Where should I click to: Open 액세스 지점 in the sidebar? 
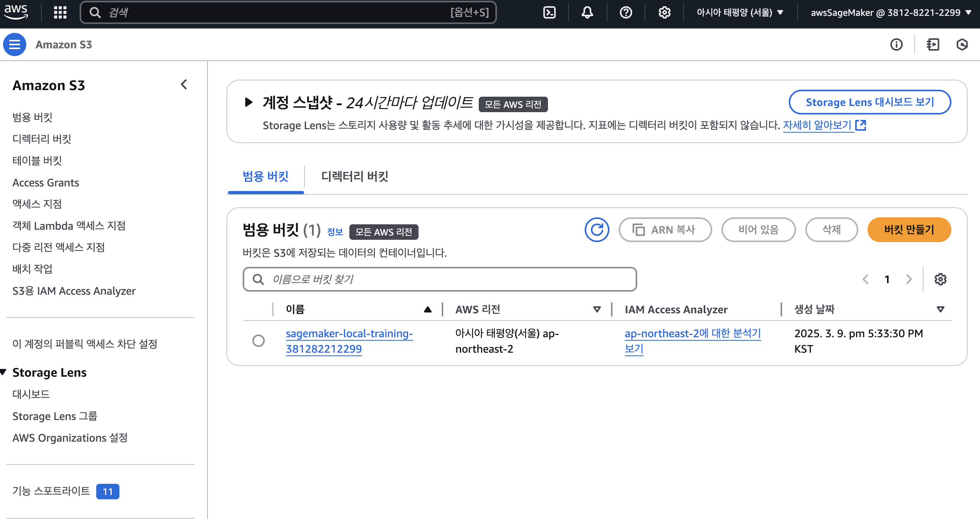[x=37, y=204]
